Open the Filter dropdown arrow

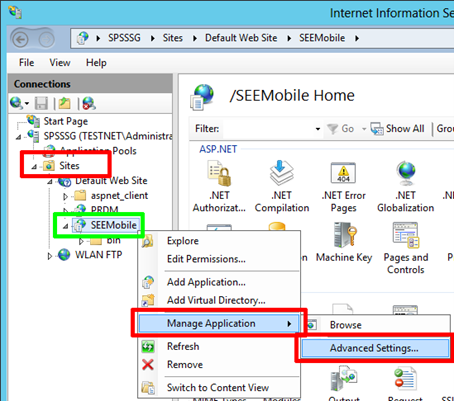[318, 129]
